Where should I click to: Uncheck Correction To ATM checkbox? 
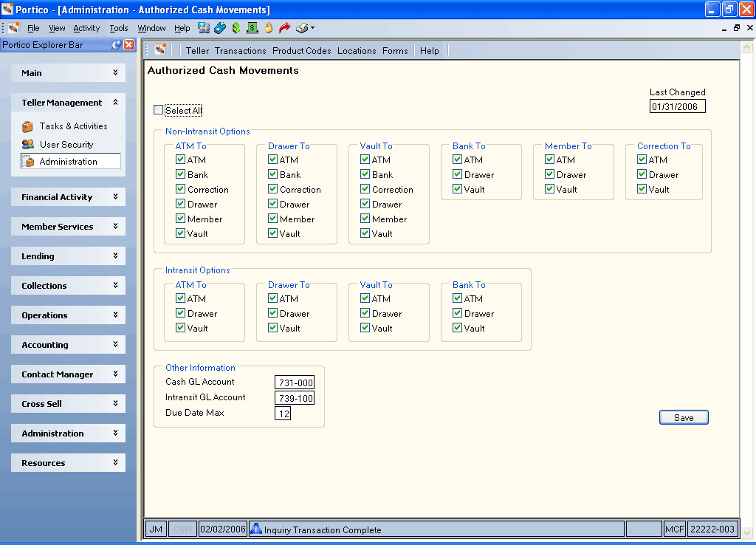(642, 160)
